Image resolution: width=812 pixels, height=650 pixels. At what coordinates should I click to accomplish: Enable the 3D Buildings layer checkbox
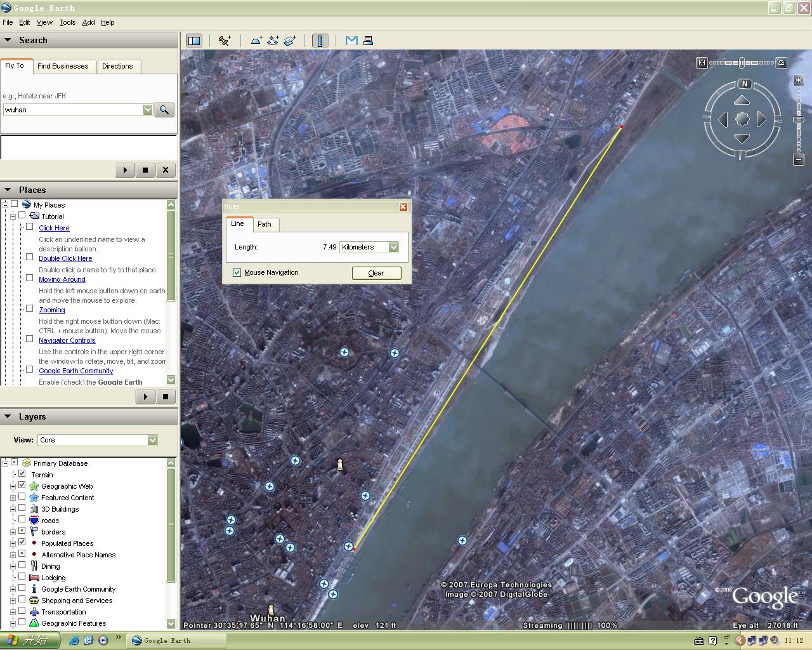pyautogui.click(x=22, y=508)
